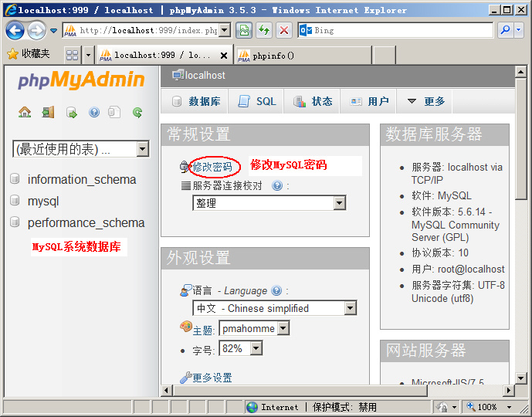Open the 82% font size dropdown
Viewport: 532px width, 417px height.
coord(256,348)
